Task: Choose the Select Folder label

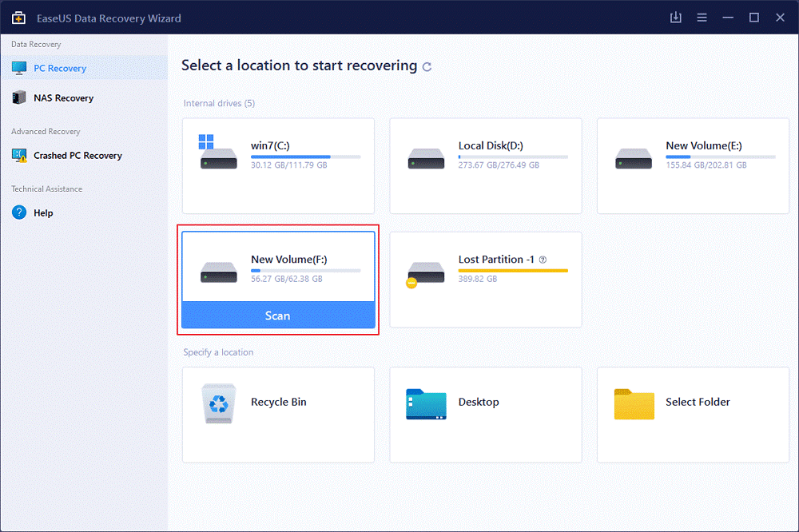Action: tap(698, 402)
